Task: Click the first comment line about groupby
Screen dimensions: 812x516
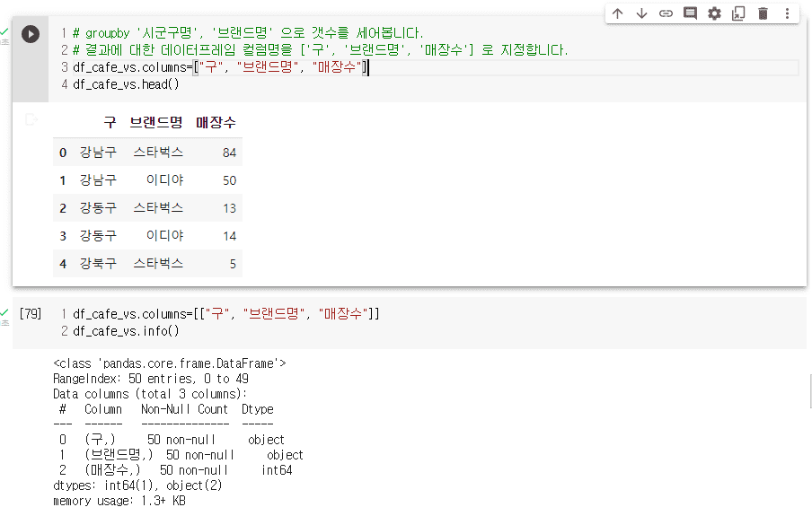Action: point(248,33)
